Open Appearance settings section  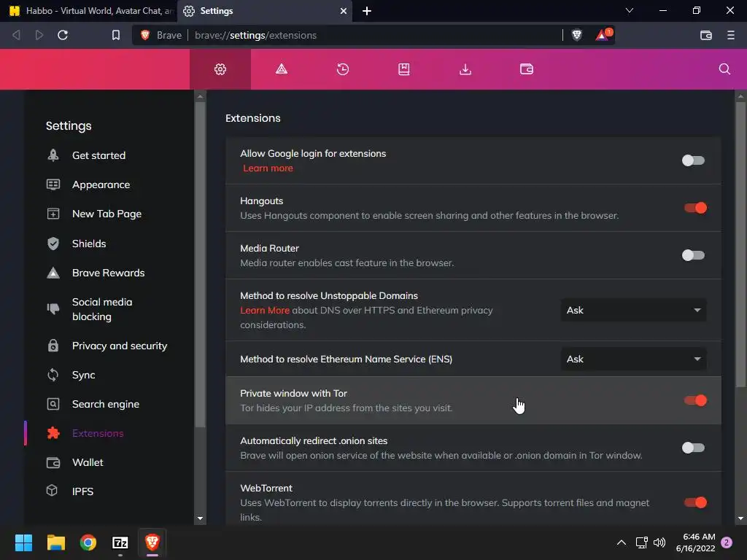click(101, 184)
